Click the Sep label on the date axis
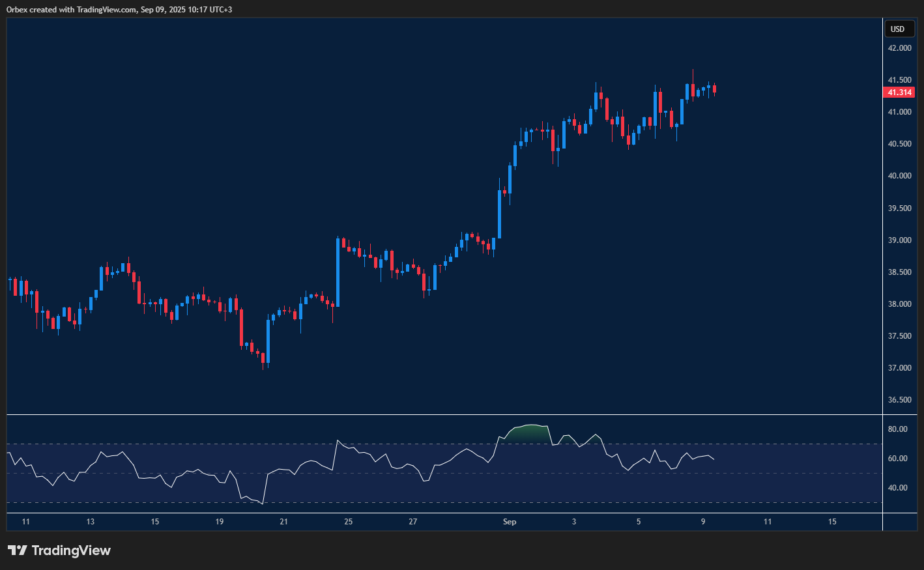Viewport: 924px width, 570px height. [509, 522]
